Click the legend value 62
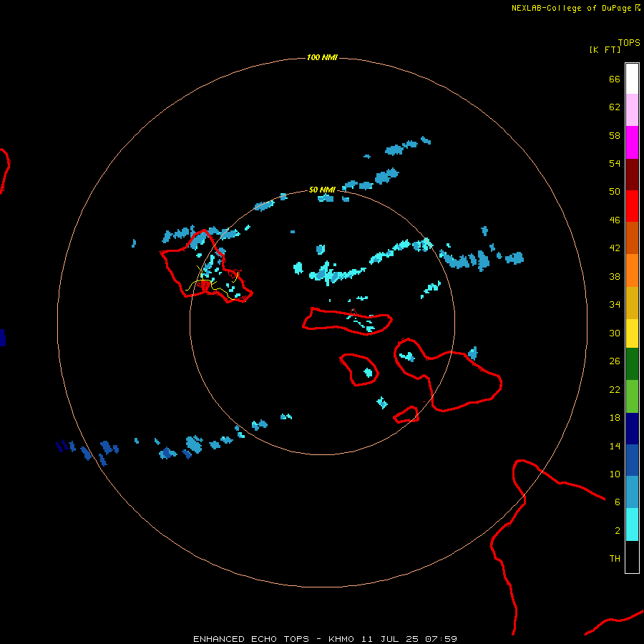 [615, 107]
